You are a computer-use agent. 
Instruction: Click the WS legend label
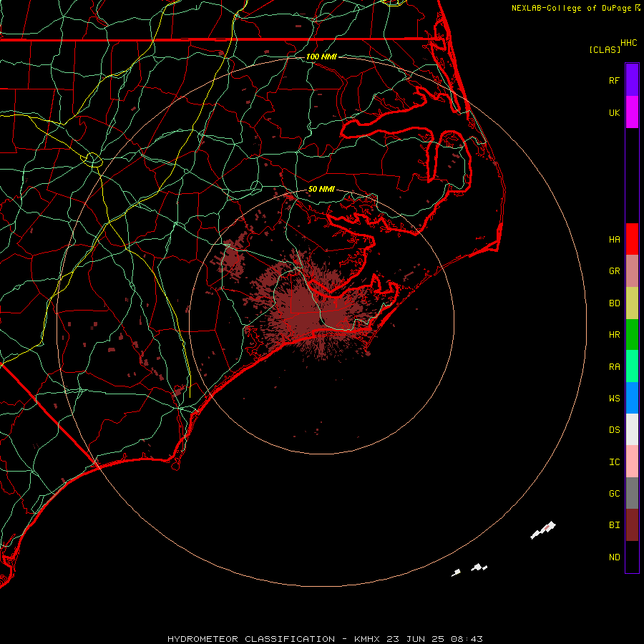coord(614,398)
